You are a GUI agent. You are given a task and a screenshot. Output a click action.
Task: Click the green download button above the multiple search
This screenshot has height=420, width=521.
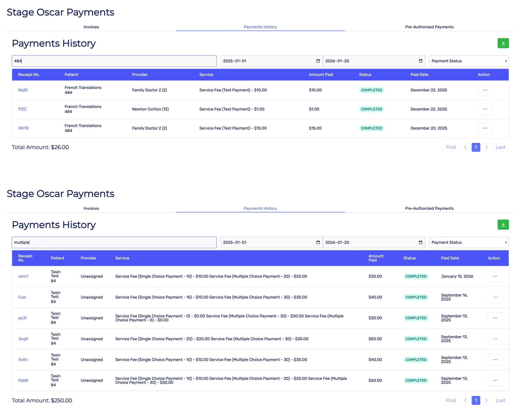(x=503, y=225)
